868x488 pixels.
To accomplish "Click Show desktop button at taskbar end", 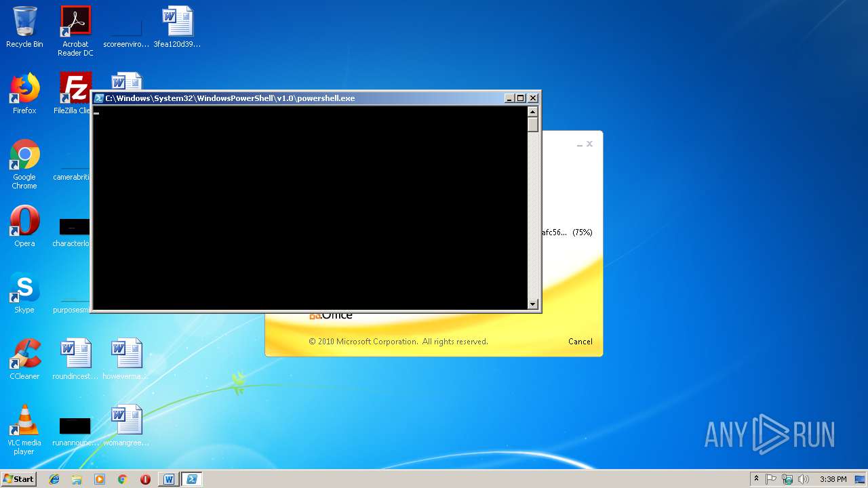I will tap(861, 479).
